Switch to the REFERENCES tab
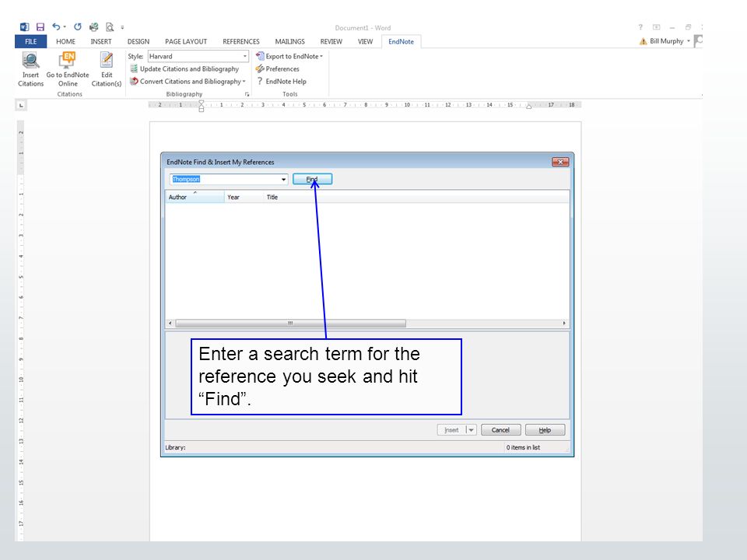 (x=241, y=41)
